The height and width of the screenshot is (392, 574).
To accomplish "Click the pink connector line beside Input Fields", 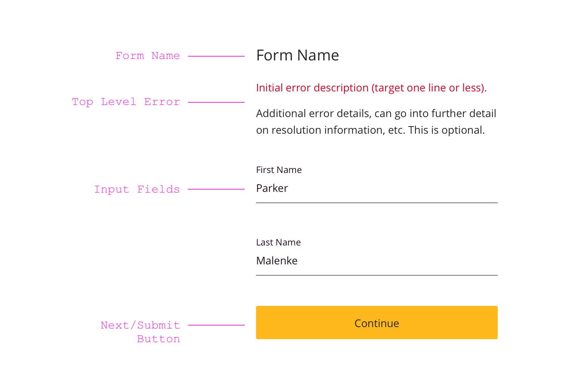I will [216, 189].
